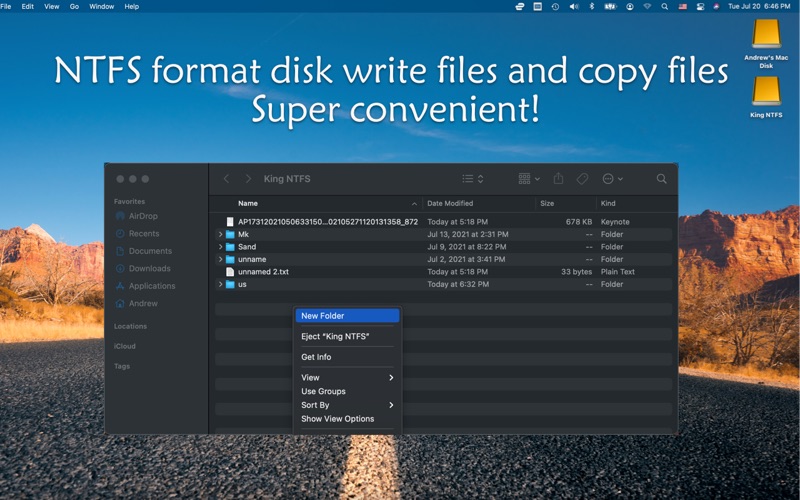Open Applications in the Finder sidebar
This screenshot has width=800, height=500.
[145, 286]
